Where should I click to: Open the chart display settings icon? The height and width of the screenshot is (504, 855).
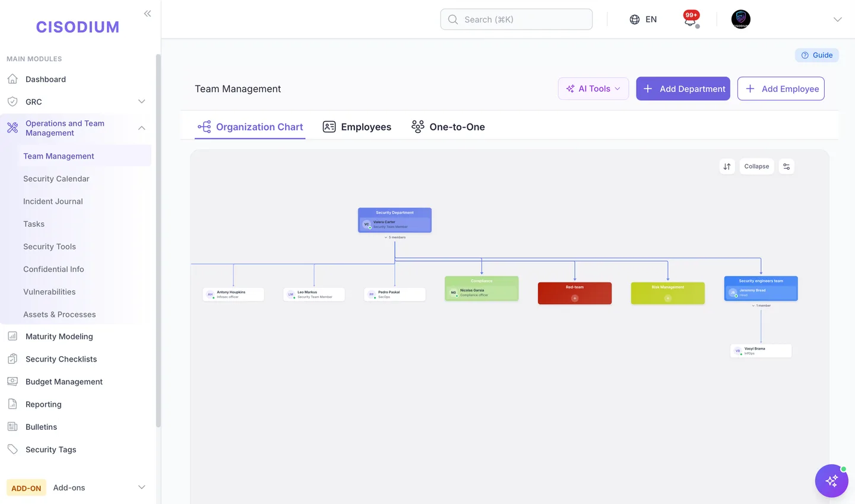pos(787,167)
